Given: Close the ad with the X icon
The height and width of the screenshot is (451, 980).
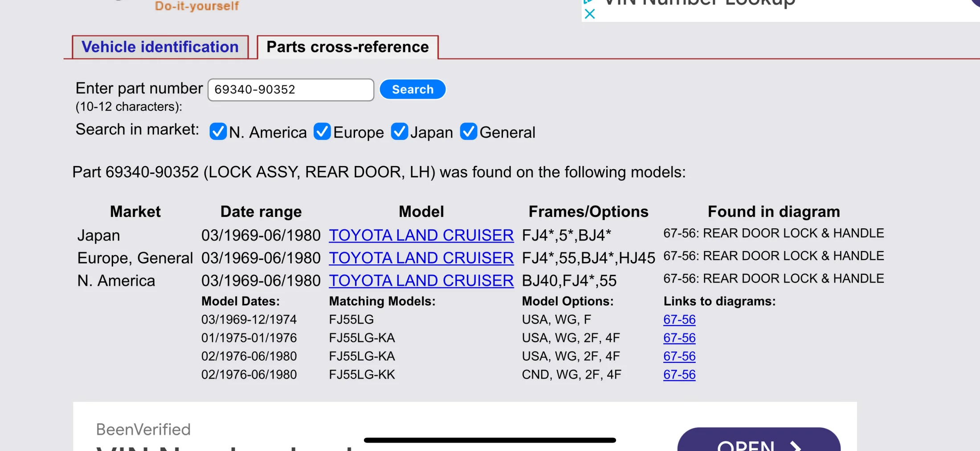Looking at the screenshot, I should pos(589,14).
